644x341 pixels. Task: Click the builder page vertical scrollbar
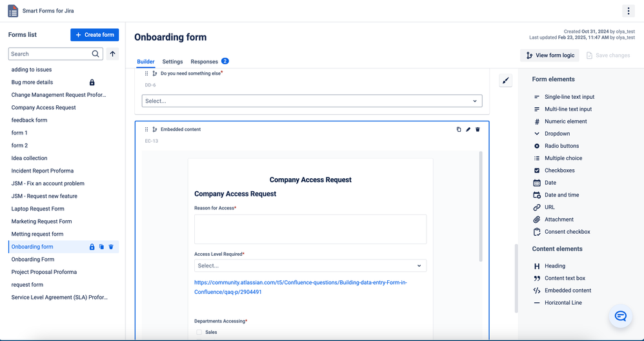coord(516,278)
